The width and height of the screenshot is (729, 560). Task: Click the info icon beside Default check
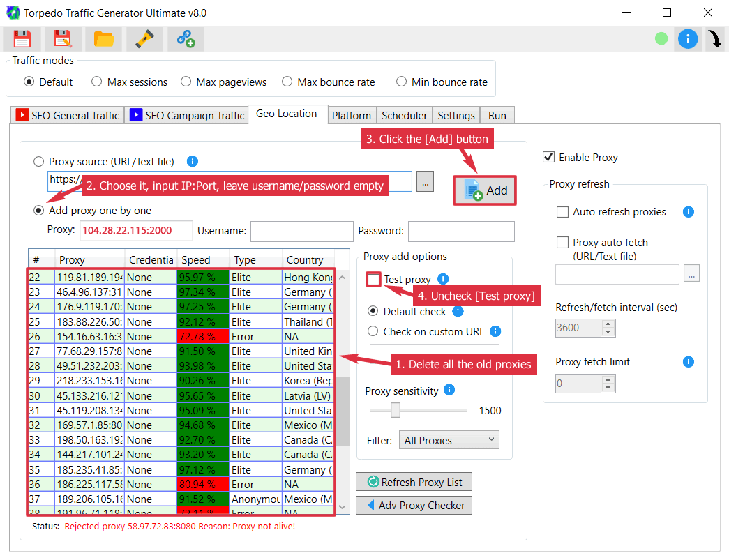click(458, 311)
